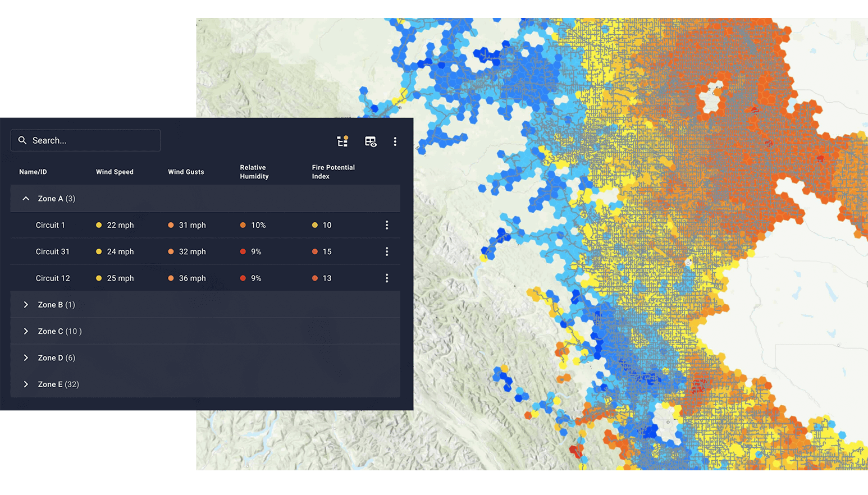
Task: Open the Circuit 12 row options menu
Action: (x=387, y=278)
